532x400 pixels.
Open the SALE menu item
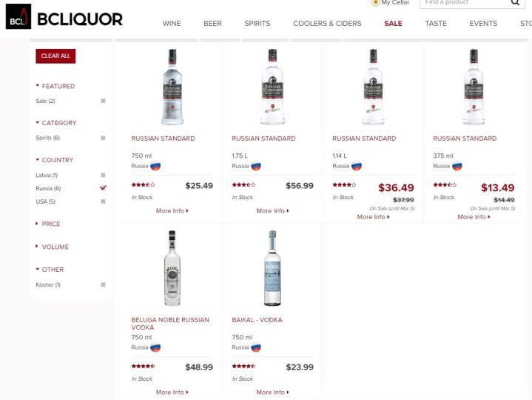[x=393, y=24]
